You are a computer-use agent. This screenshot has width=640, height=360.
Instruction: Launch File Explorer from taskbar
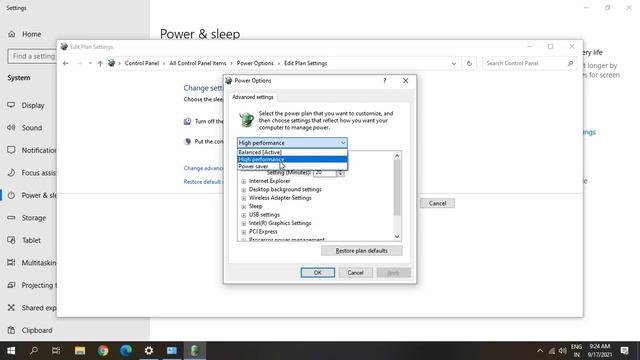coord(80,351)
